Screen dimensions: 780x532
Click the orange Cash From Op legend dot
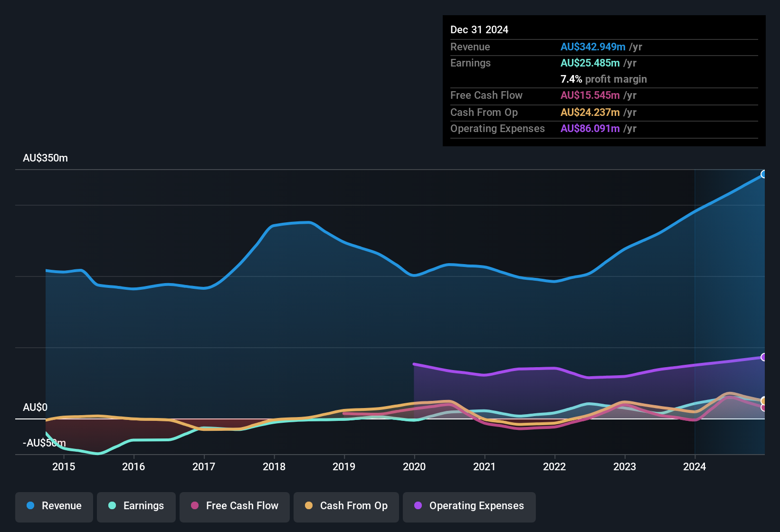[309, 506]
